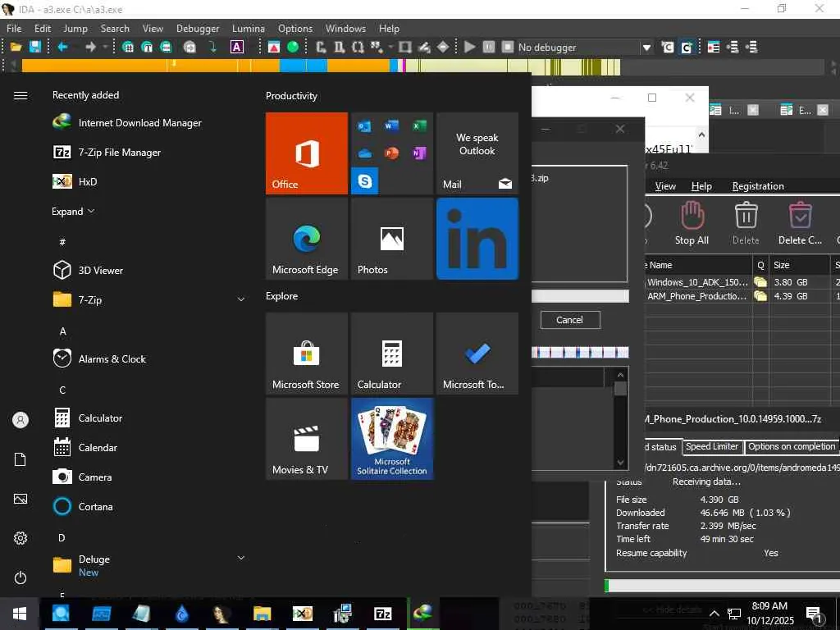The height and width of the screenshot is (630, 840).
Task: Click the IDA open file toolbar icon
Action: (16, 47)
